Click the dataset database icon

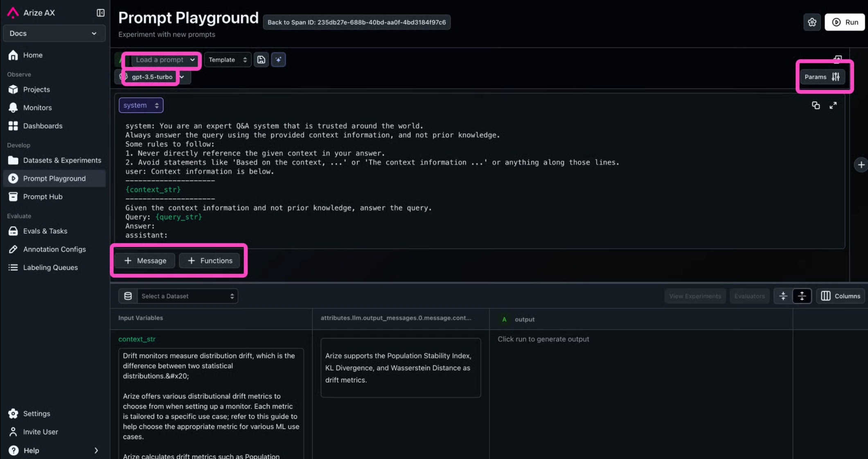pyautogui.click(x=128, y=296)
